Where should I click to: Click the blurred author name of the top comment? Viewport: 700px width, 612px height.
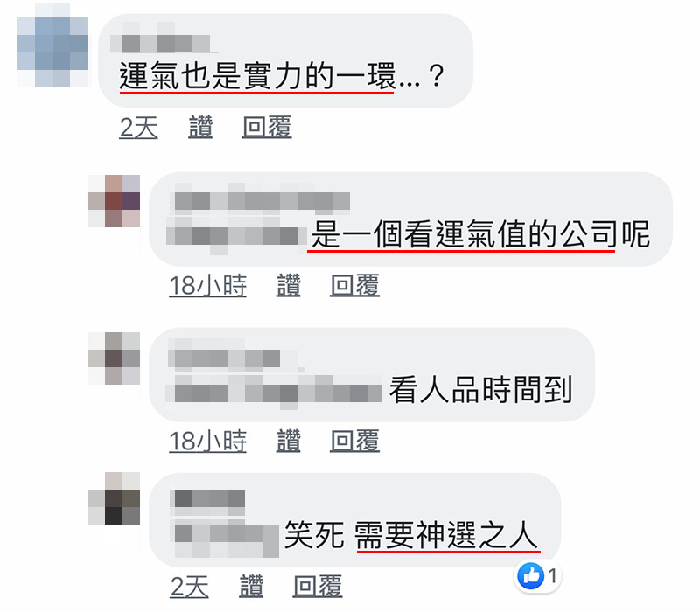tap(160, 43)
